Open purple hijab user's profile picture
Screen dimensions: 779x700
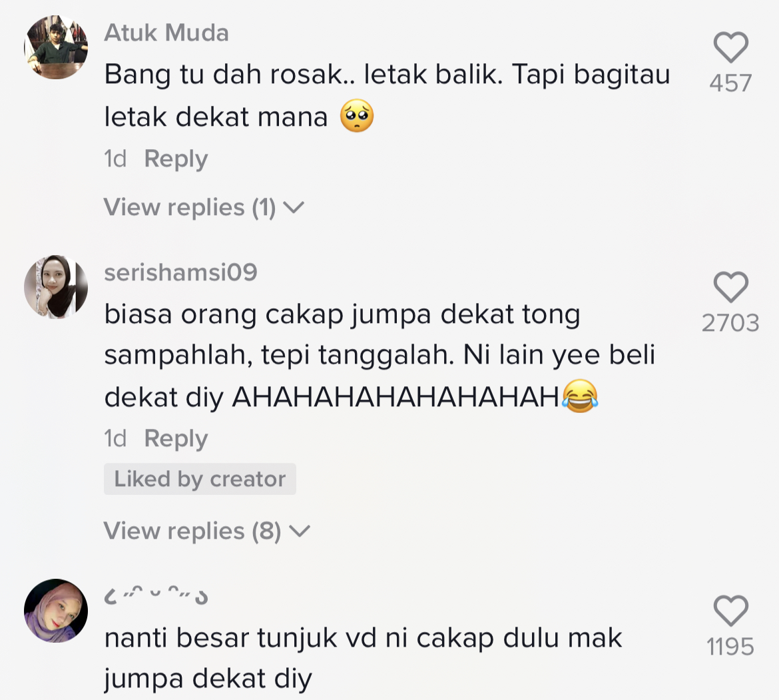pyautogui.click(x=56, y=611)
